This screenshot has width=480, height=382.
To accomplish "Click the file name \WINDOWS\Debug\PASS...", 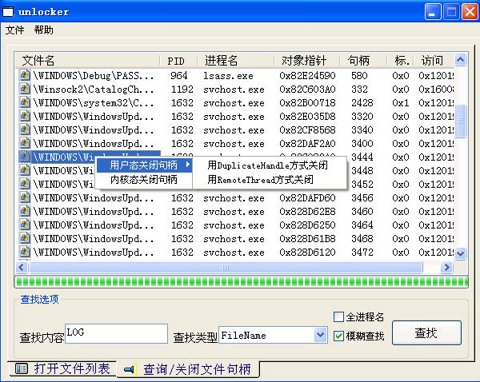I will click(x=93, y=76).
